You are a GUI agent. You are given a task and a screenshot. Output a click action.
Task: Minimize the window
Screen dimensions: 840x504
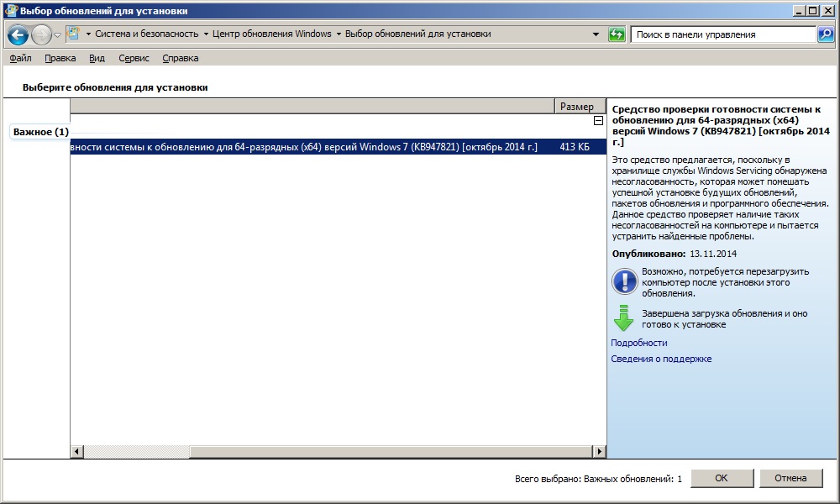pyautogui.click(x=800, y=11)
